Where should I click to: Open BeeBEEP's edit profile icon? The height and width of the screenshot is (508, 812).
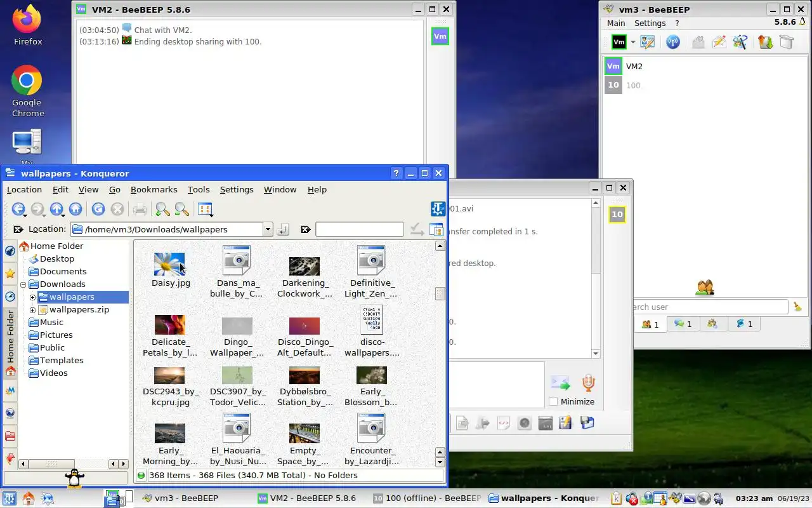pos(647,42)
